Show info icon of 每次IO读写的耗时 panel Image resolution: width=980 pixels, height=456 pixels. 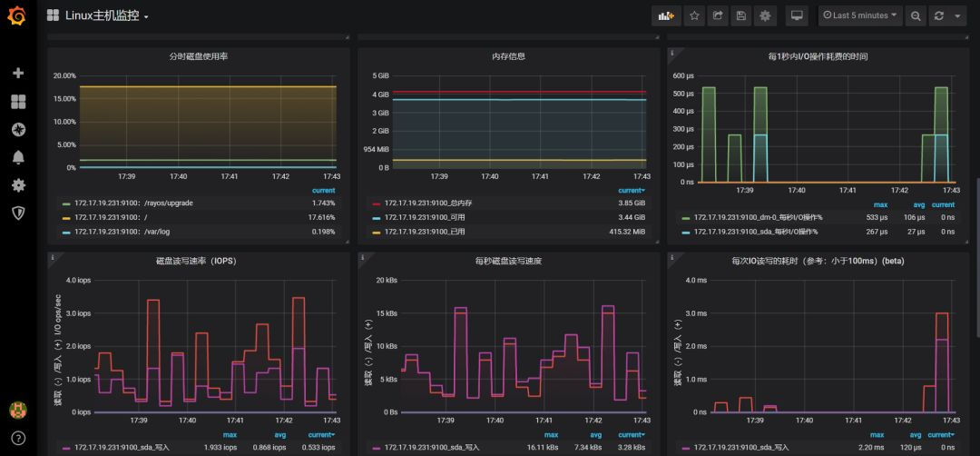[x=671, y=257]
